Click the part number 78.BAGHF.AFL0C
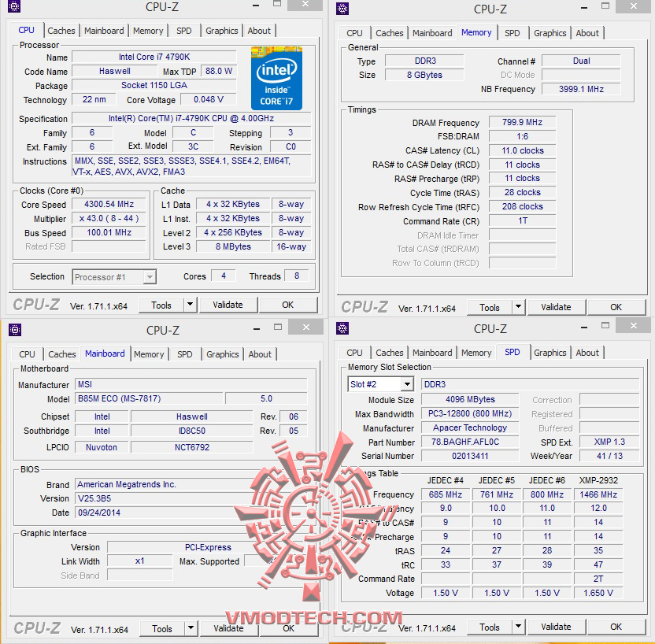The height and width of the screenshot is (644, 655). [470, 442]
